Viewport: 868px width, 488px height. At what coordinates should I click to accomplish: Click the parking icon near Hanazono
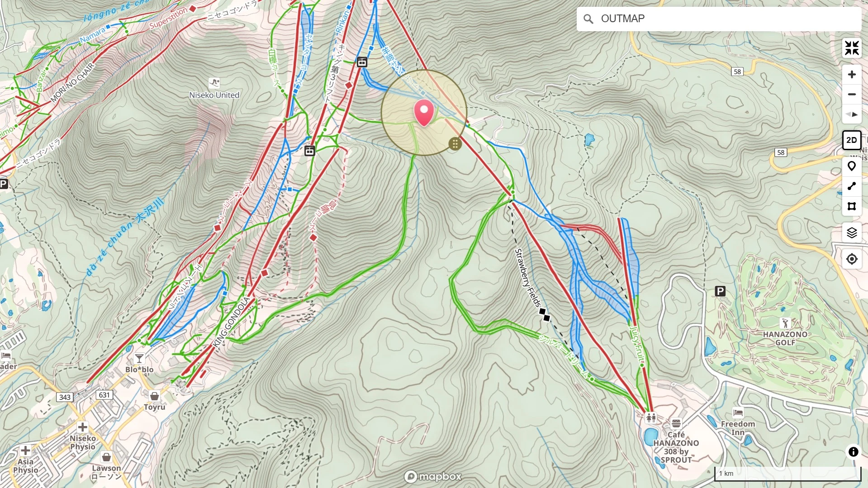tap(720, 291)
